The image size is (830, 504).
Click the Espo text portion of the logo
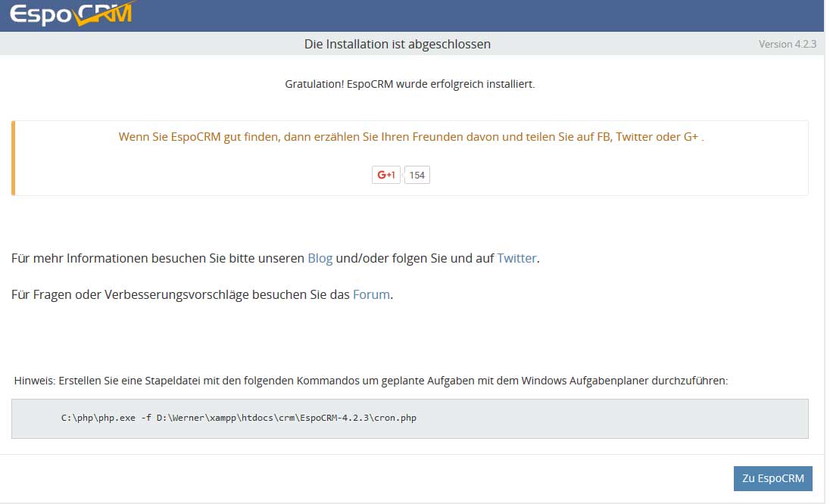[x=42, y=14]
